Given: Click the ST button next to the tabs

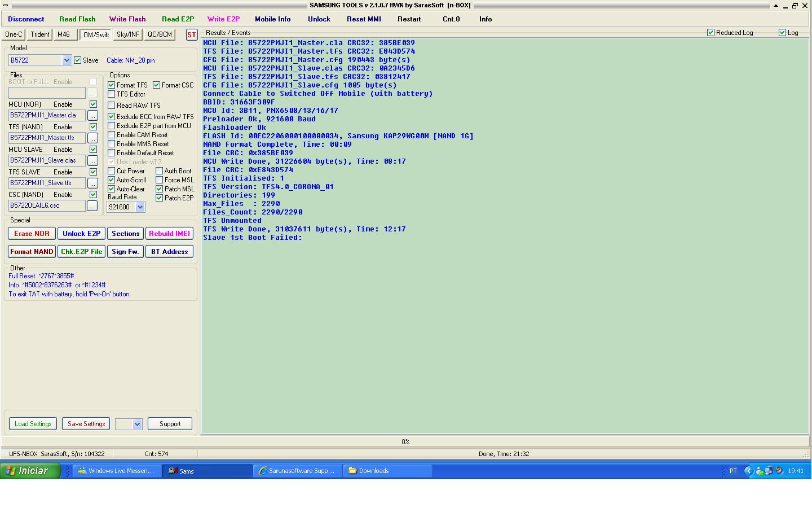Looking at the screenshot, I should click(192, 34).
